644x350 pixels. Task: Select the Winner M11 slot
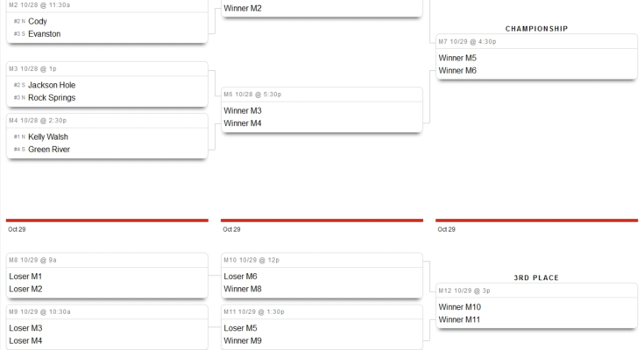coord(460,319)
